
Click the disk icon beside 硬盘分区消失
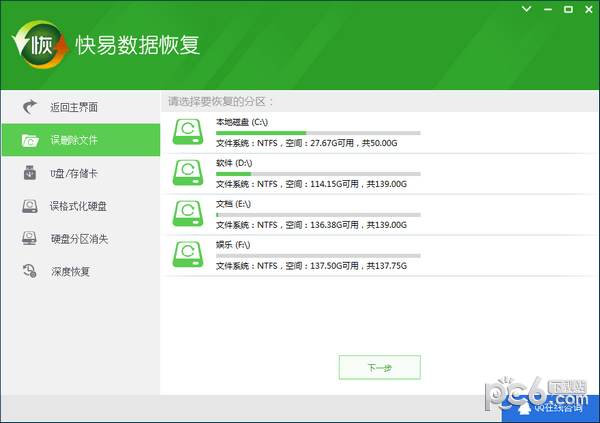pyautogui.click(x=29, y=238)
